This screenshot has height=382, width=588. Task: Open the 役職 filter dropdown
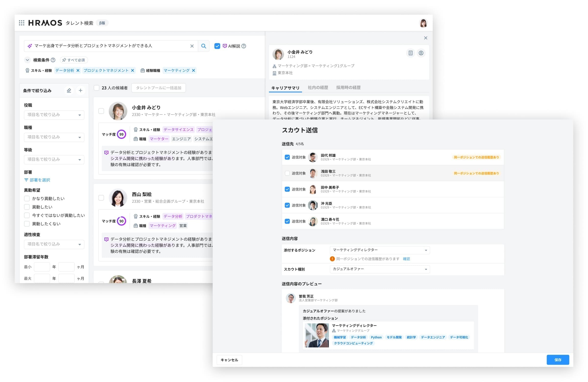[x=54, y=115]
